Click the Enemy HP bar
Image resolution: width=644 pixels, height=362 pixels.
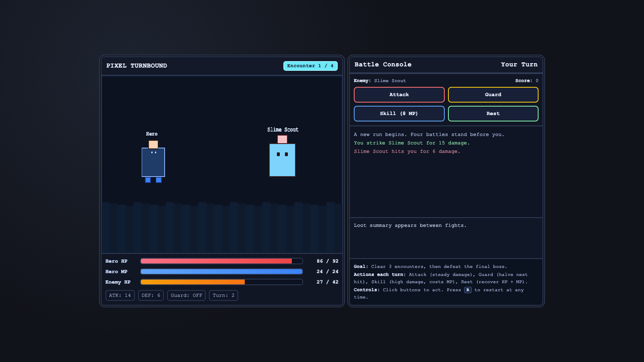click(x=221, y=282)
